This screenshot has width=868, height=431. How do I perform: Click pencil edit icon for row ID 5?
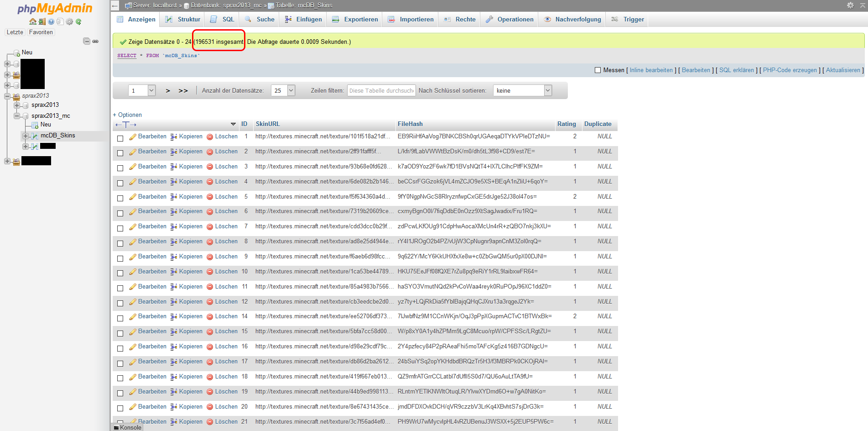click(133, 197)
